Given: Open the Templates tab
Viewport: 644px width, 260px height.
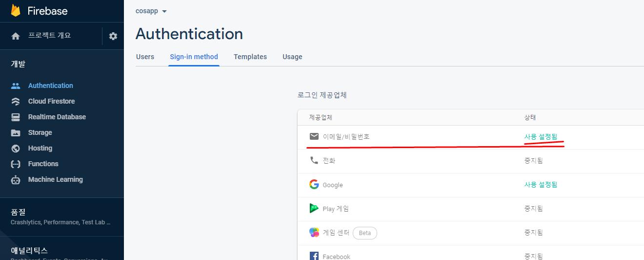Looking at the screenshot, I should [x=250, y=57].
